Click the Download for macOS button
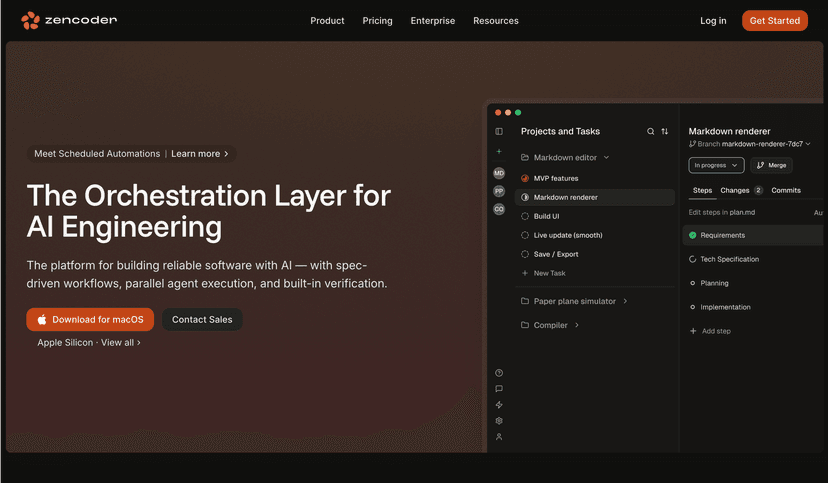This screenshot has height=483, width=828. coord(90,320)
